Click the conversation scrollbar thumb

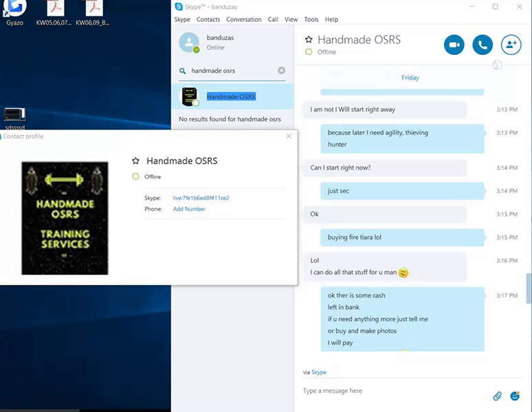click(x=529, y=288)
